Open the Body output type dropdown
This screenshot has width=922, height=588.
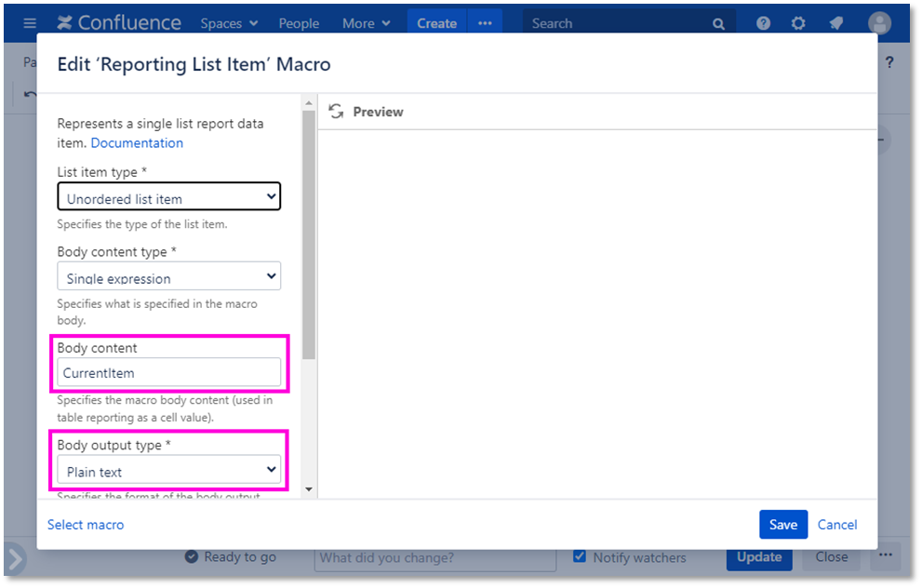pos(168,470)
